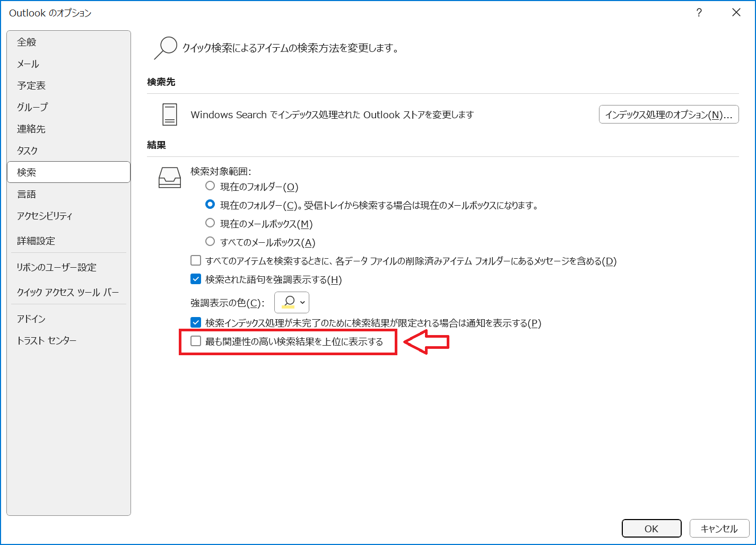The width and height of the screenshot is (756, 545).
Task: Toggle incomplete search index notification checkbox
Action: click(196, 322)
